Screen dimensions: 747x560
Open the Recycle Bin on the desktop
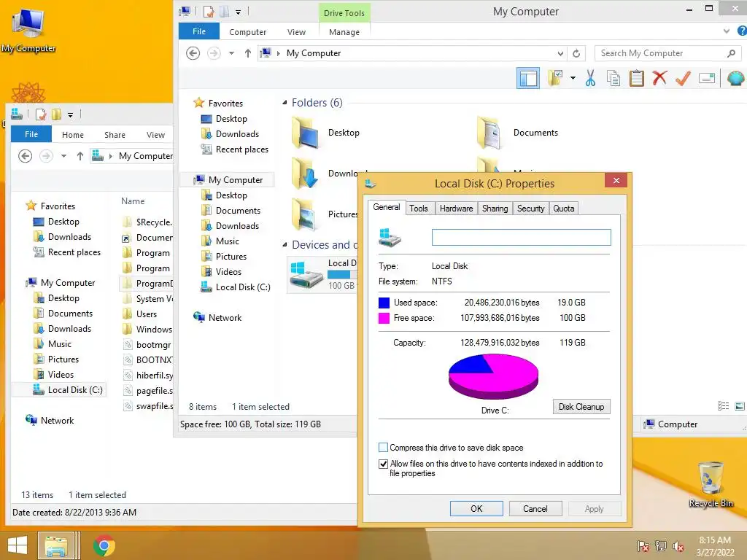tap(711, 484)
